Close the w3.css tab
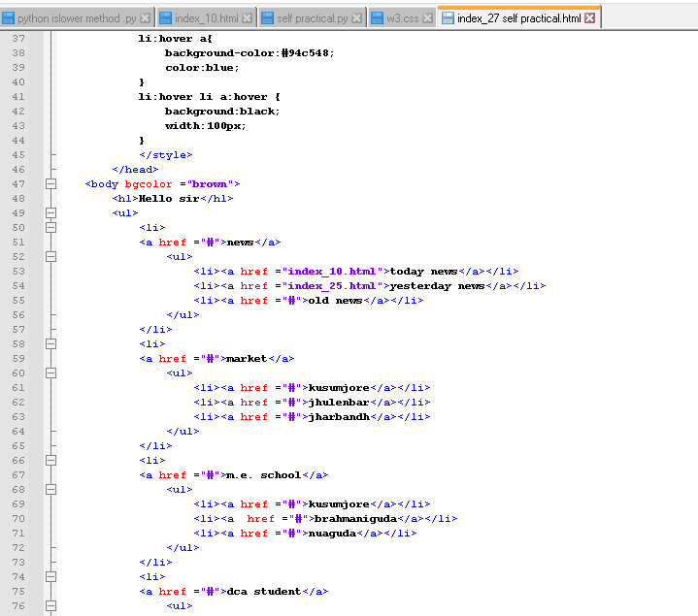 click(x=426, y=18)
